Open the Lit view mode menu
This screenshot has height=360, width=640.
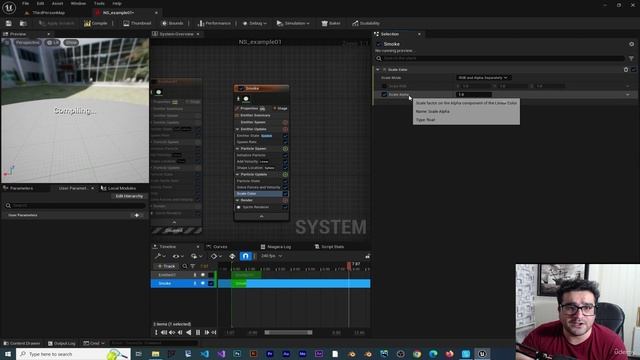tap(53, 42)
